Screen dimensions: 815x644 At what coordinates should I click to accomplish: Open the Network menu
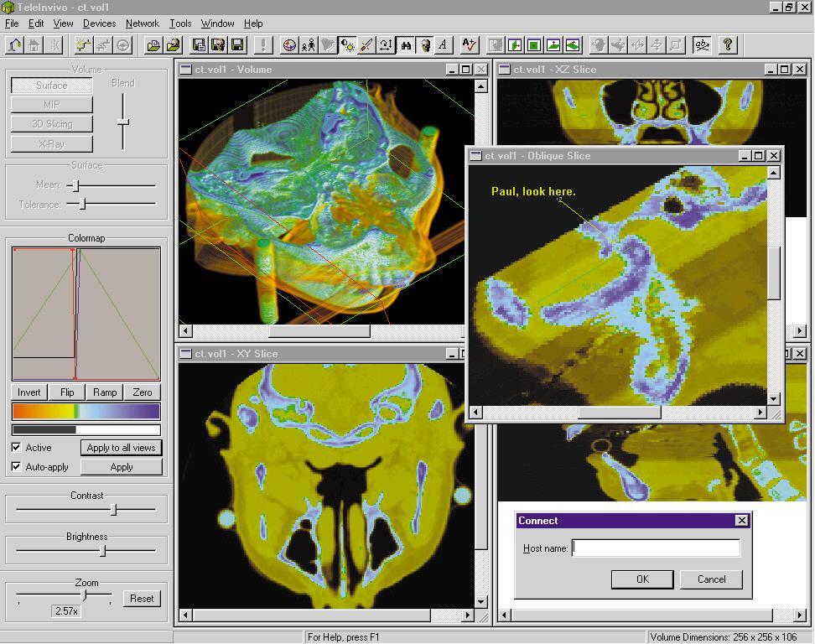[x=143, y=23]
